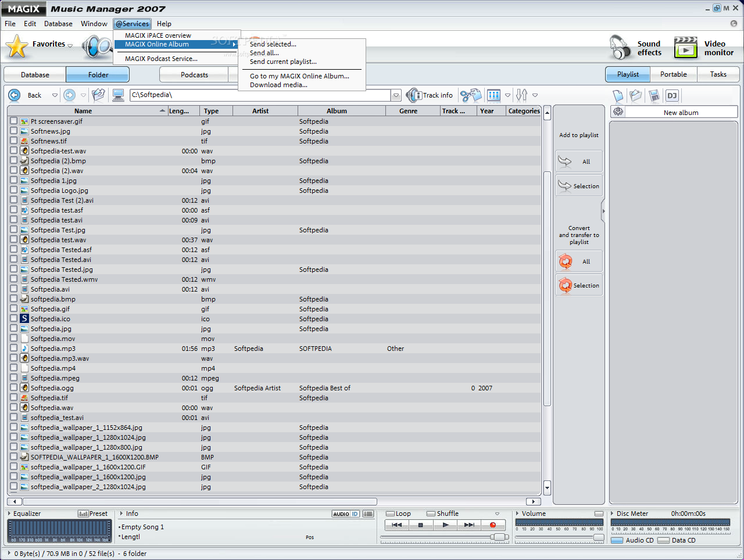Tick checkbox for Softpedia Tested.wmv

click(13, 279)
